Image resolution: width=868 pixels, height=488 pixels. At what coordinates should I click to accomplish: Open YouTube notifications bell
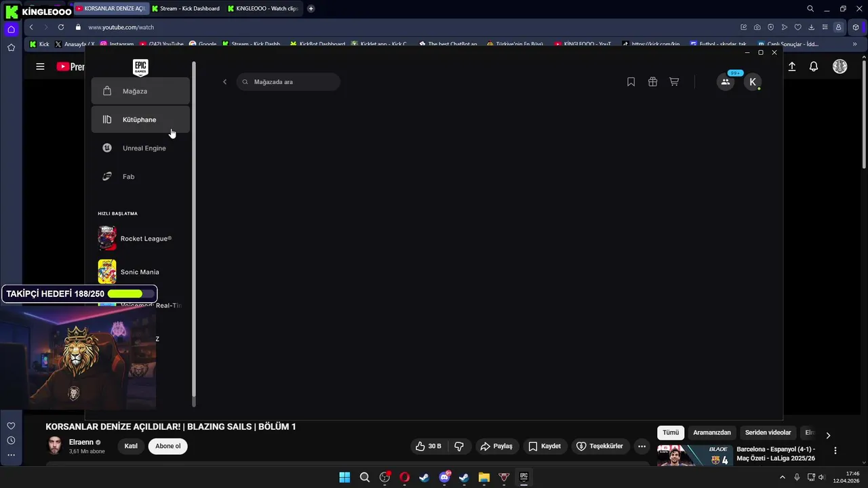pyautogui.click(x=814, y=66)
